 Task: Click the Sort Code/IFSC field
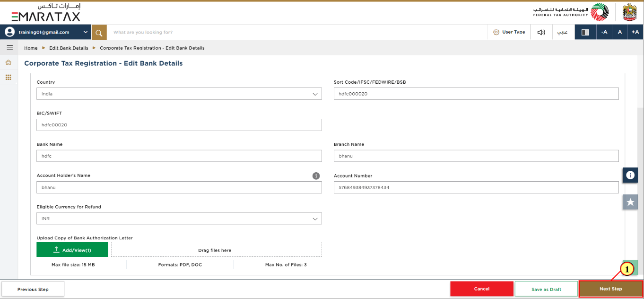(476, 94)
